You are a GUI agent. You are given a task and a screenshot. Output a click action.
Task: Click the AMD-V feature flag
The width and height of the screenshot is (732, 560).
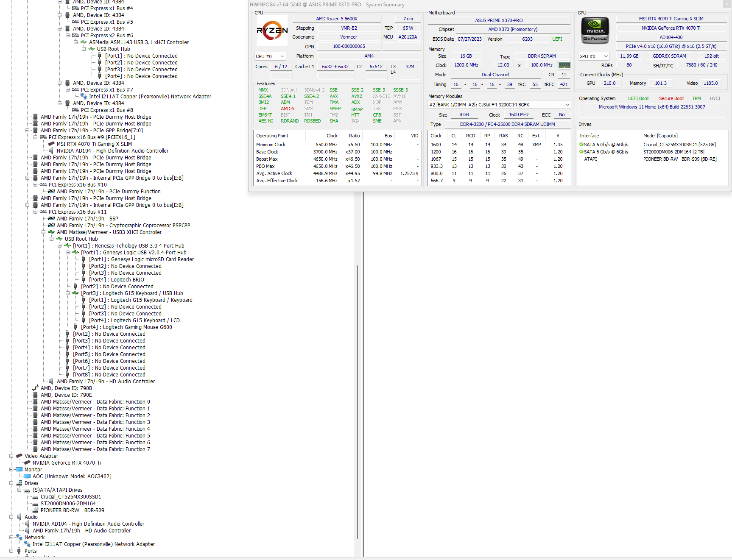(288, 109)
